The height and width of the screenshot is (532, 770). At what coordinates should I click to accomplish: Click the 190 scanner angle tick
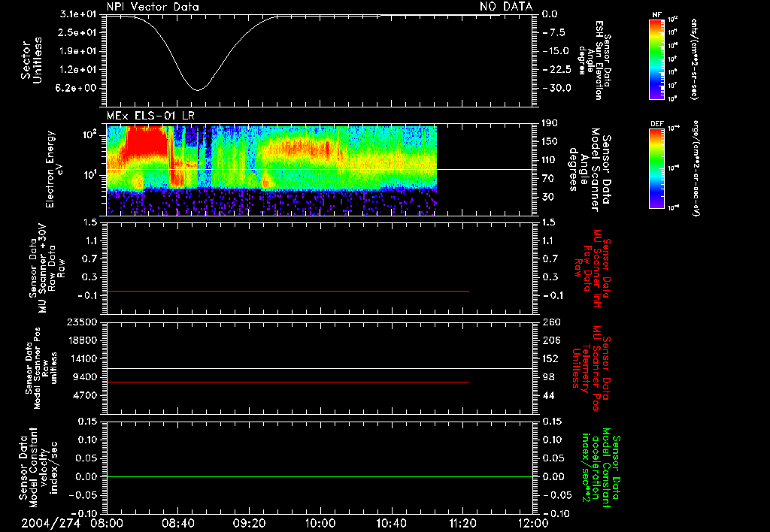[x=550, y=123]
